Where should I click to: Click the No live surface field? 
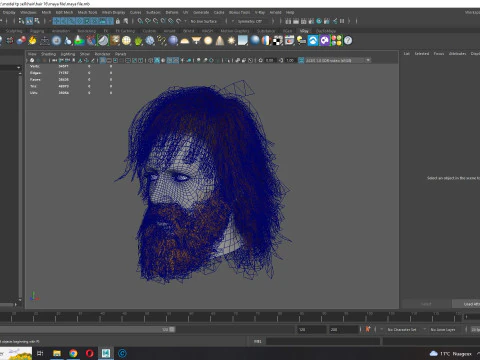[x=205, y=21]
